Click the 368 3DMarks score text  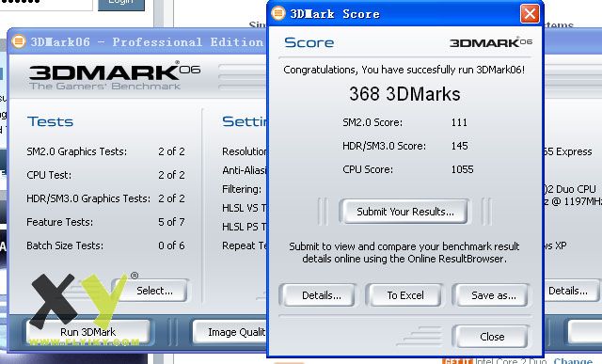(x=404, y=94)
